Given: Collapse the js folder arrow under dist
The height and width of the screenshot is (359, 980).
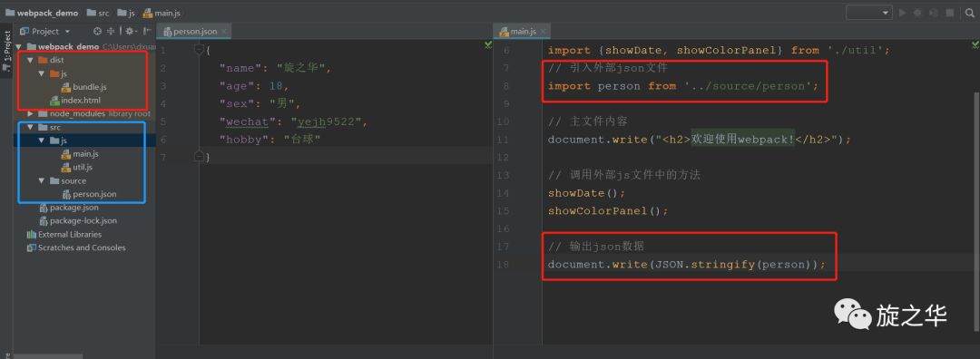Looking at the screenshot, I should (42, 73).
